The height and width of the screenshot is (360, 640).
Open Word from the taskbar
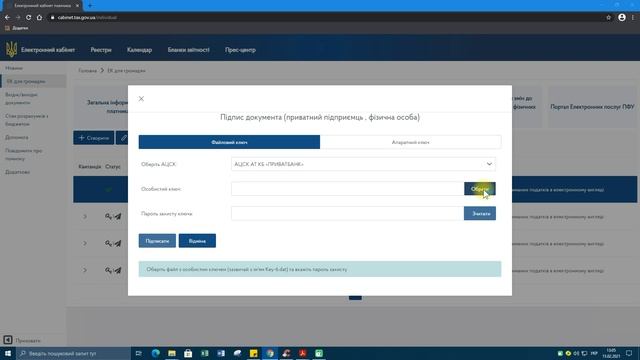tap(221, 353)
